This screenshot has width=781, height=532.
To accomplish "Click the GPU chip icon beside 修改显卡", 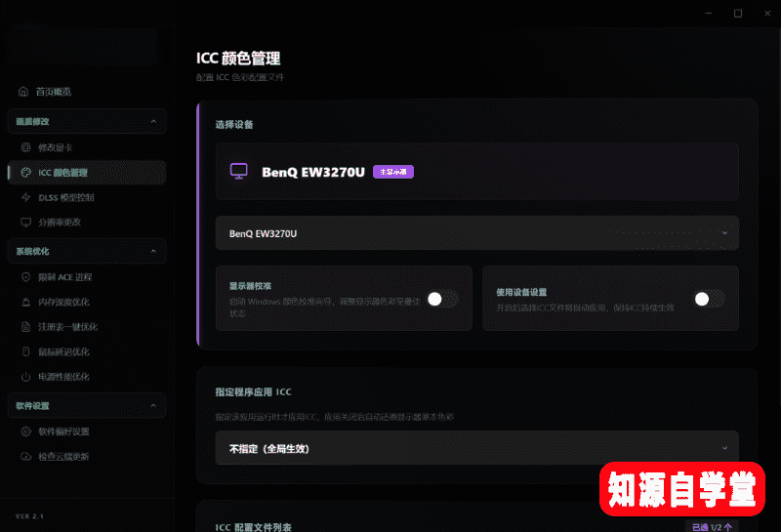I will (26, 147).
